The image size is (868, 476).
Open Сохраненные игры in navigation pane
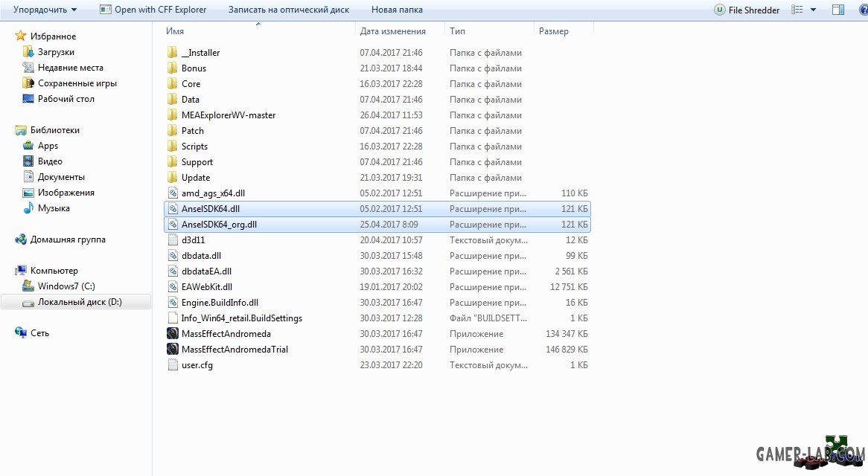tap(77, 83)
